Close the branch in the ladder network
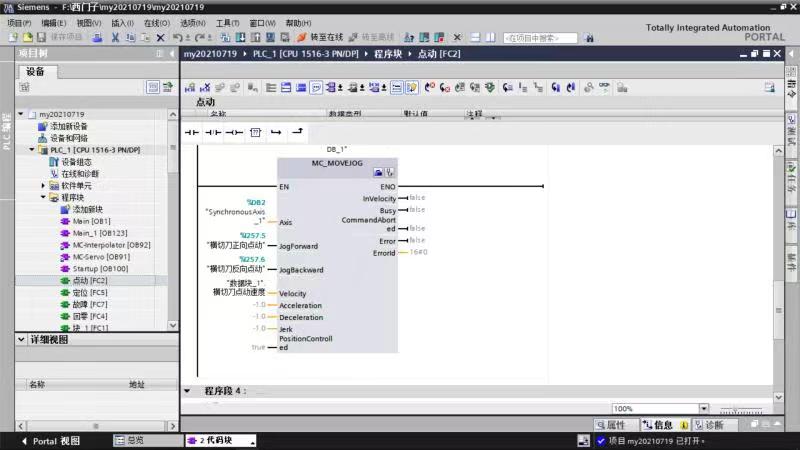 click(x=297, y=132)
